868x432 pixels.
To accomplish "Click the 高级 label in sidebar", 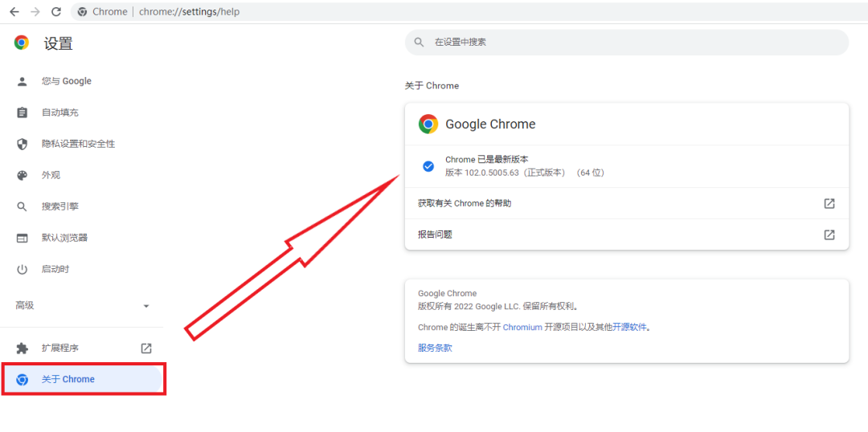I will pos(25,305).
